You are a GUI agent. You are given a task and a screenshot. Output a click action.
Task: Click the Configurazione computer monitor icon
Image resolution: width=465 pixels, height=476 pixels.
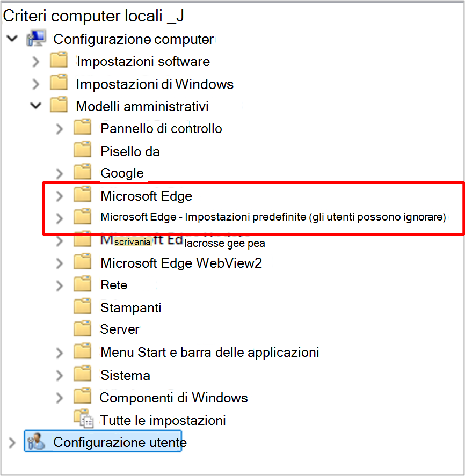(36, 38)
